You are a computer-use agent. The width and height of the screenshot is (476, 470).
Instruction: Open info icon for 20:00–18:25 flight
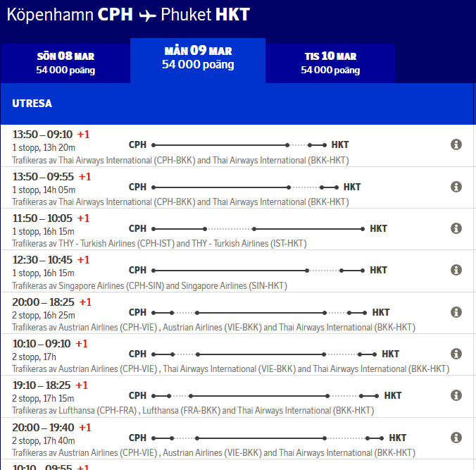[456, 312]
